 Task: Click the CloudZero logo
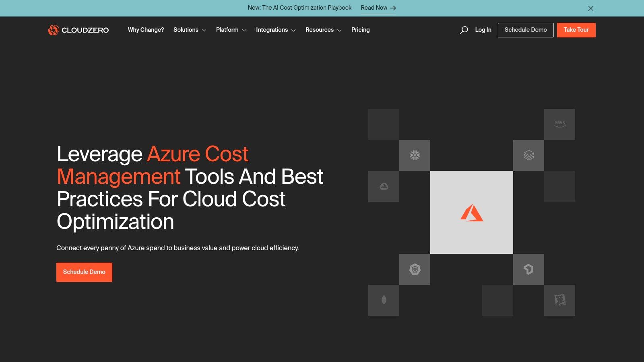pos(78,30)
